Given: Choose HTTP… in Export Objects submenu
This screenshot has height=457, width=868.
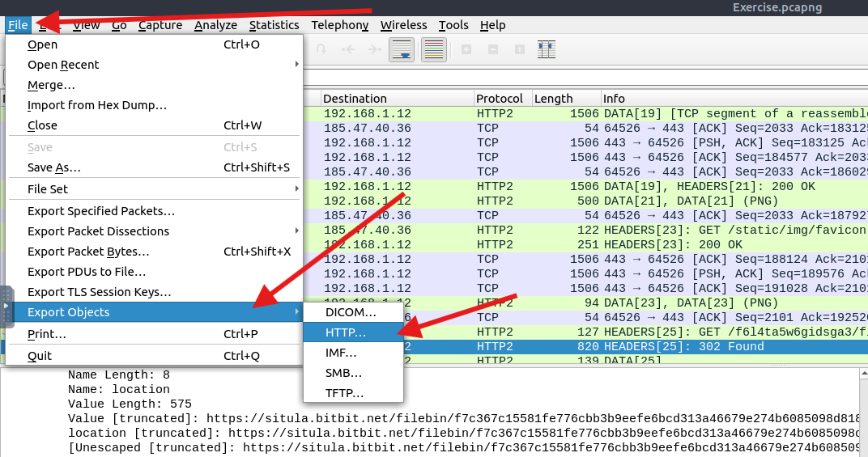Looking at the screenshot, I should tap(353, 332).
